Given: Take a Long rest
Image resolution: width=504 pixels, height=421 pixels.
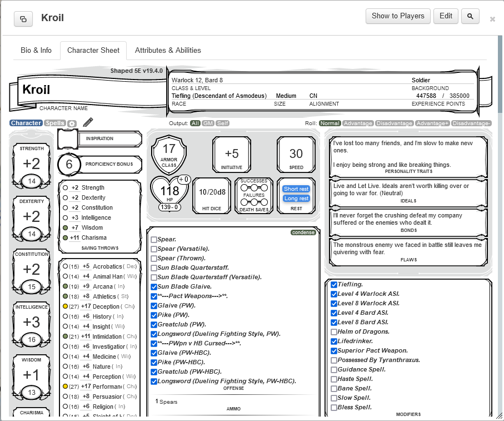Looking at the screenshot, I should pyautogui.click(x=296, y=199).
